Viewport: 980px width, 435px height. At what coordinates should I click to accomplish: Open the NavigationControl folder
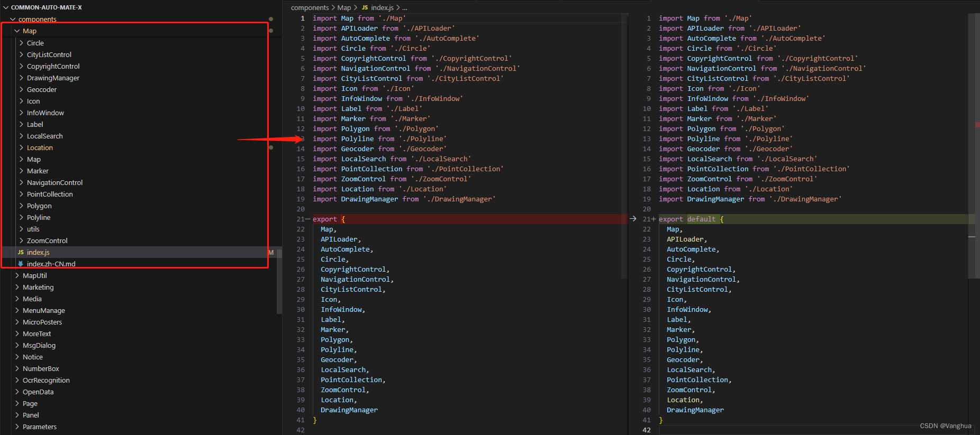55,182
